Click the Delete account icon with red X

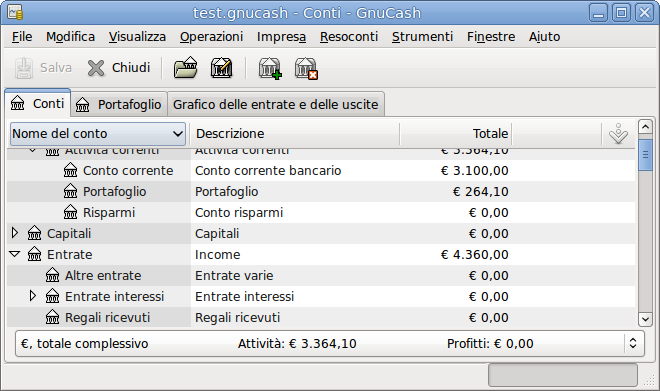(x=306, y=68)
